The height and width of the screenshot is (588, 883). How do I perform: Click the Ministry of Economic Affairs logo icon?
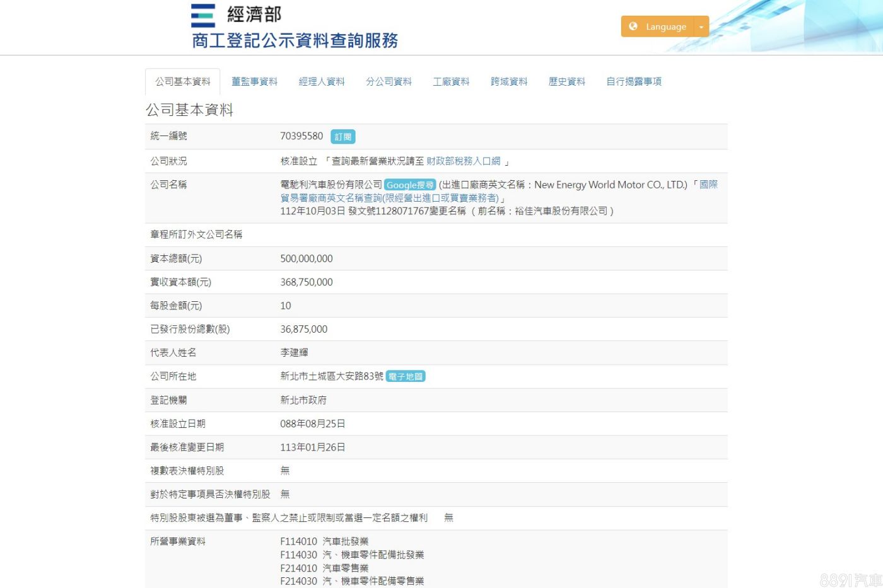(203, 16)
